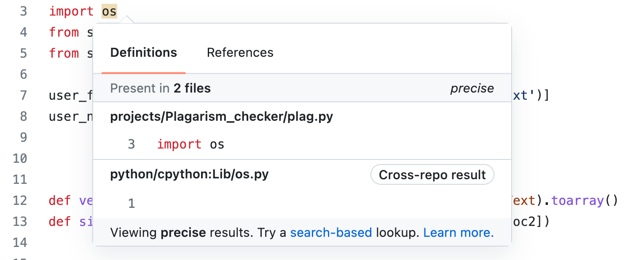Select line number 3 in the editor
The image size is (644, 260).
coord(24,11)
